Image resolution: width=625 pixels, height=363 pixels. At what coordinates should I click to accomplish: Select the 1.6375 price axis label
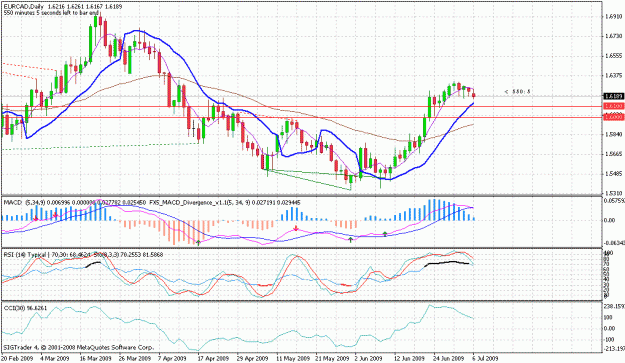(613, 75)
